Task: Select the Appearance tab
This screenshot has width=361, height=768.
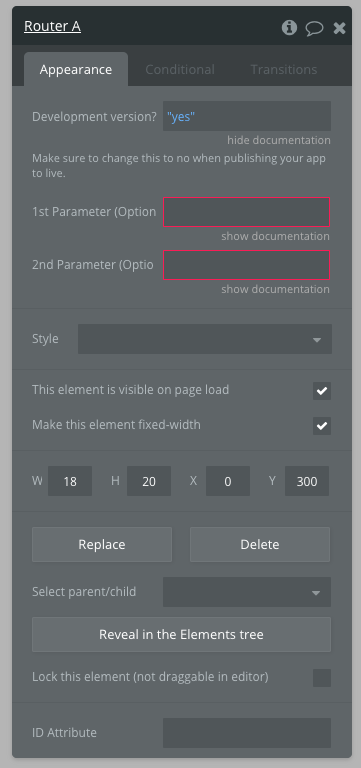Action: point(76,70)
